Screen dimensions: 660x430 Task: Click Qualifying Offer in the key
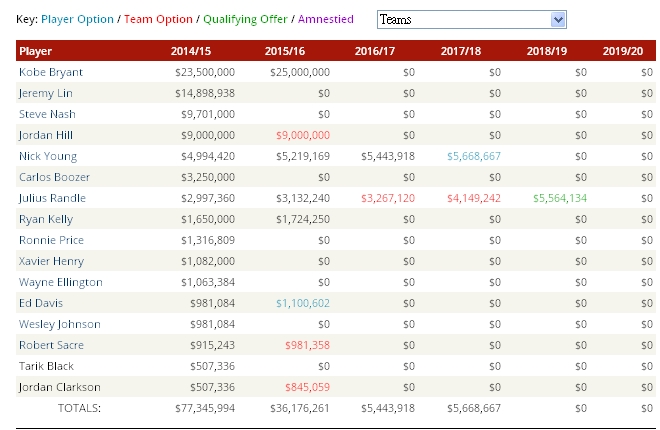[245, 19]
